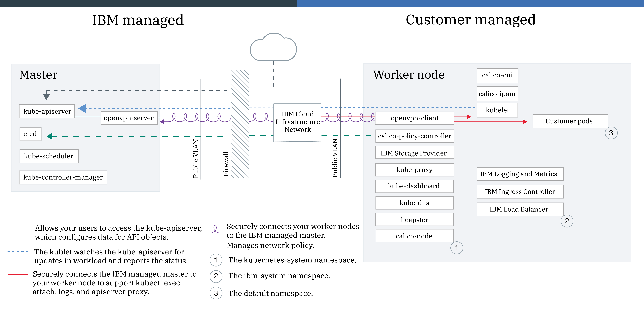Click 'The kubernetes-system namespace.' legend text
The width and height of the screenshot is (644, 332).
[292, 260]
